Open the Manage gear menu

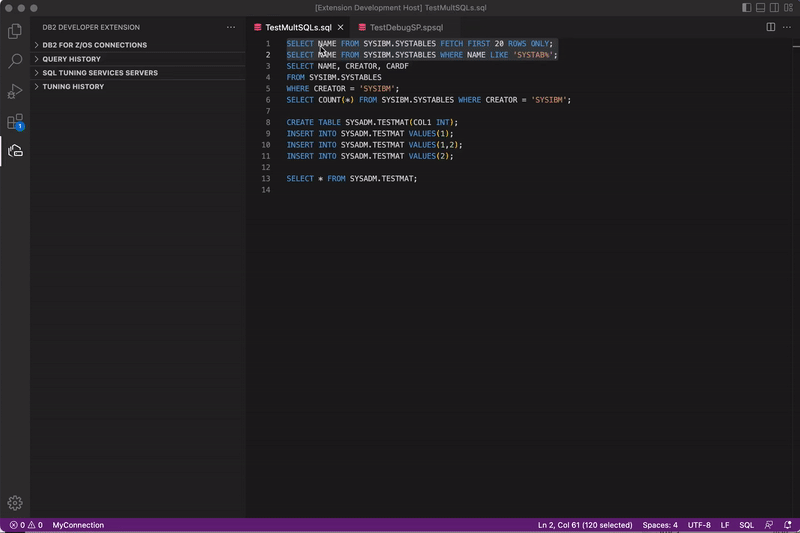point(15,503)
